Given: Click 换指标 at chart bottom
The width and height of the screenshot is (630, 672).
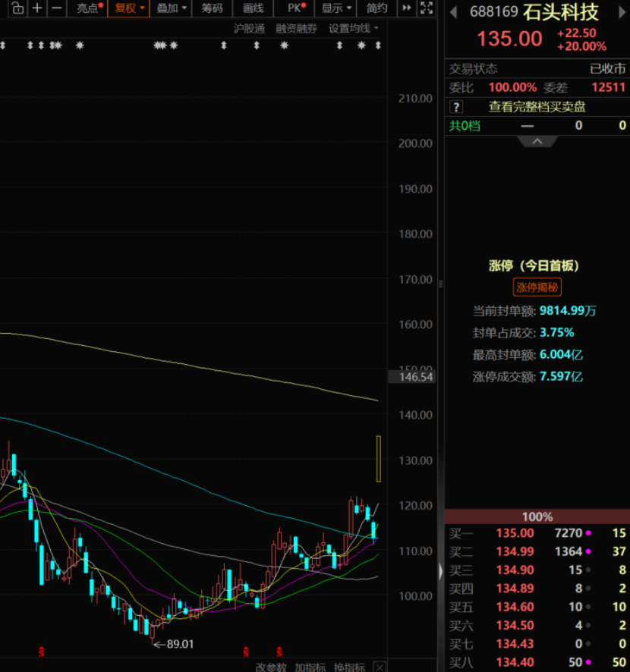Looking at the screenshot, I should (x=349, y=667).
